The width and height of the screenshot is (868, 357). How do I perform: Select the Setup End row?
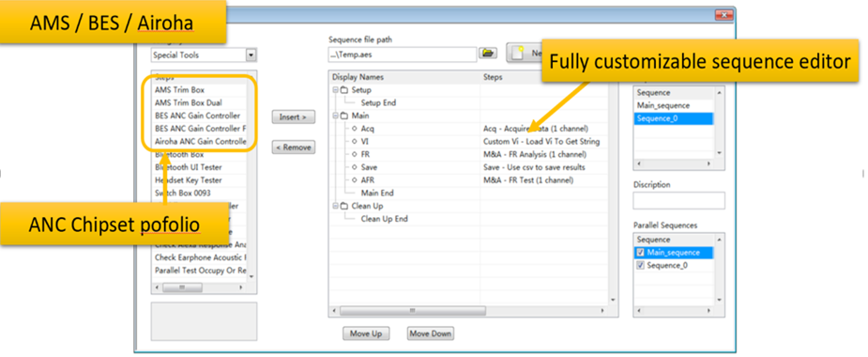[378, 103]
